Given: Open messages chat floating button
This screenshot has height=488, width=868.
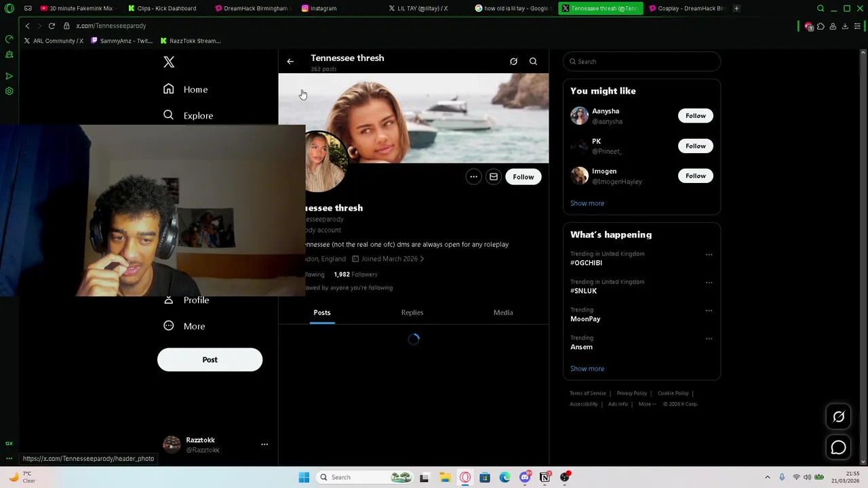Looking at the screenshot, I should coord(839,448).
